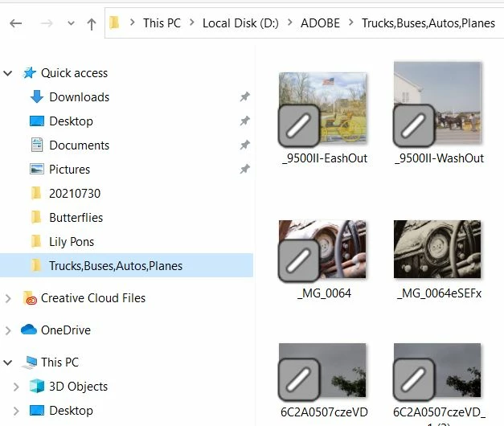Viewport: 504px width, 426px height.
Task: Click the Documents page icon
Action: pyautogui.click(x=37, y=145)
